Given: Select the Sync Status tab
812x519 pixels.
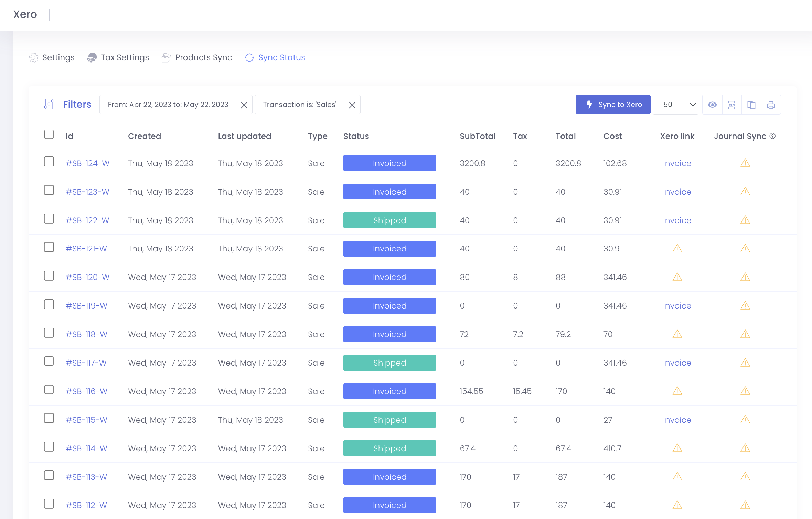Looking at the screenshot, I should click(275, 57).
